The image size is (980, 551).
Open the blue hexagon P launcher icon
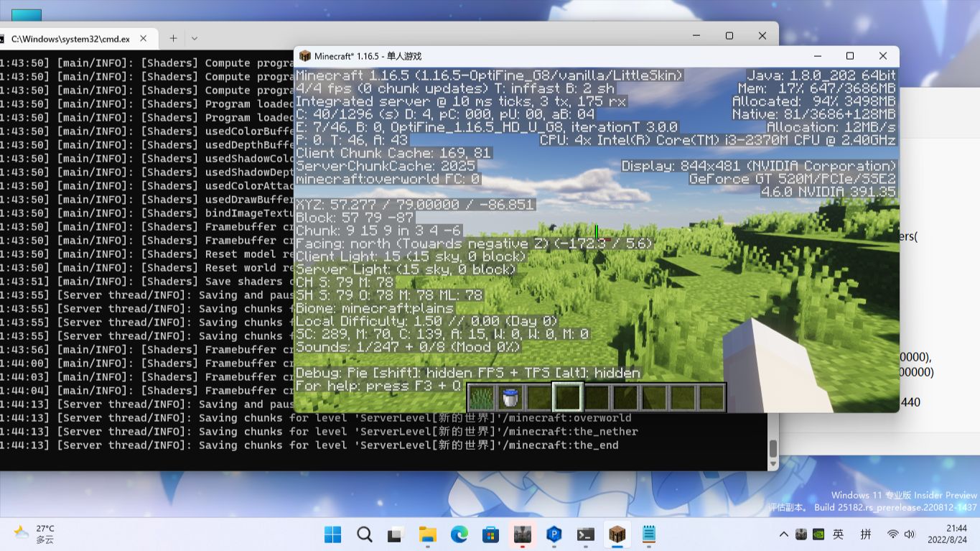(x=554, y=534)
